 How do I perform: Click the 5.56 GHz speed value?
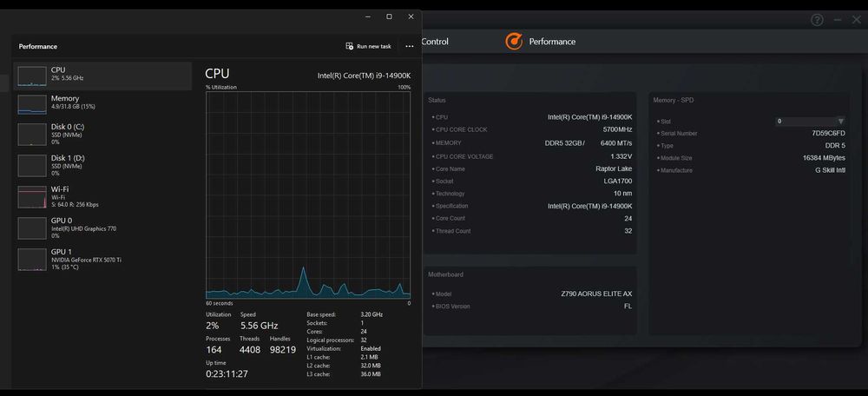tap(259, 326)
